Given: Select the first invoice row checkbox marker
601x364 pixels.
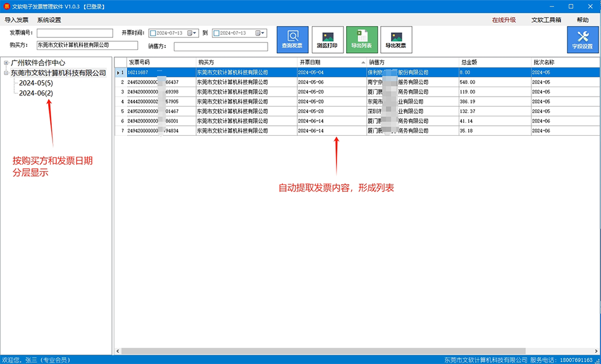Looking at the screenshot, I should point(120,73).
